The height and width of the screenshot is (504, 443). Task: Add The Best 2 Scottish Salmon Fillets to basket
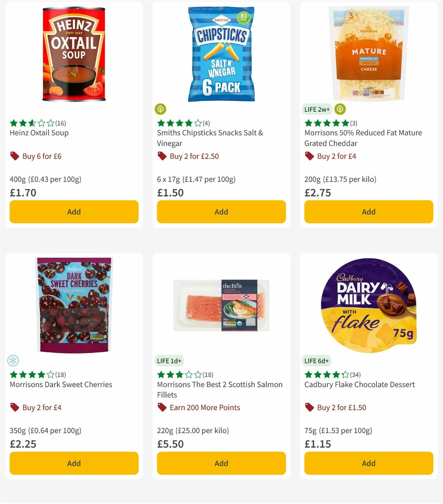221,463
